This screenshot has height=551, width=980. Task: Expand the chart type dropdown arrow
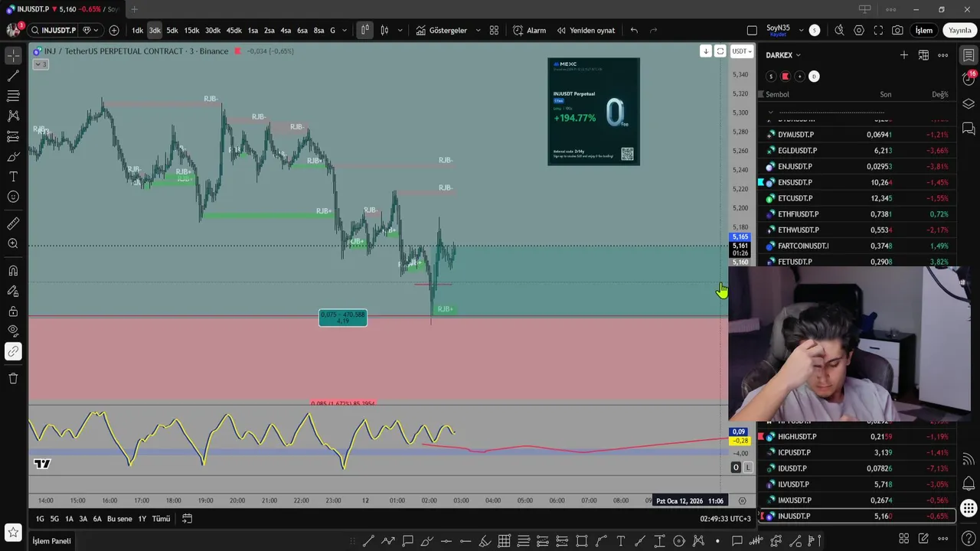click(399, 31)
